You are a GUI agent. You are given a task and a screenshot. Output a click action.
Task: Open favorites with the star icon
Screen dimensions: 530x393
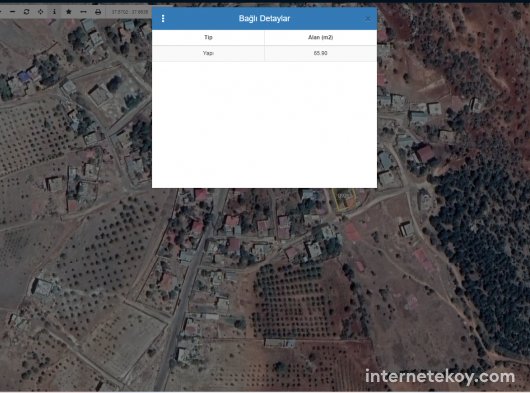[69, 12]
